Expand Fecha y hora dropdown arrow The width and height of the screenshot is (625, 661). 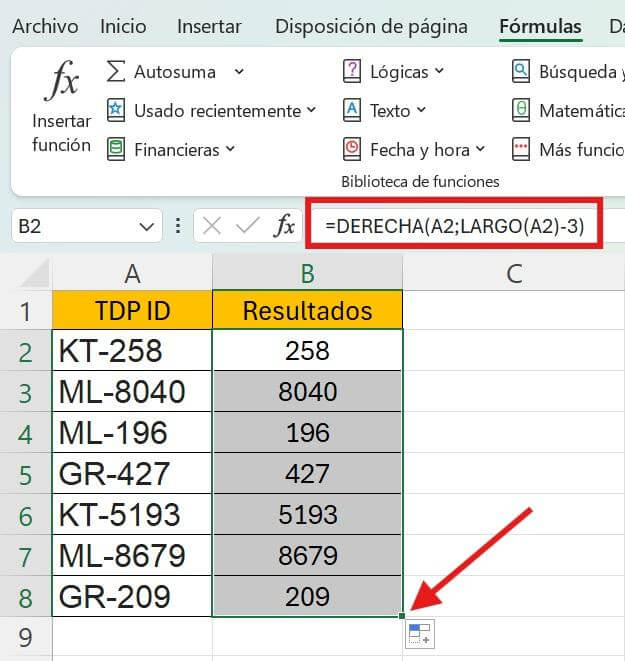tap(480, 149)
